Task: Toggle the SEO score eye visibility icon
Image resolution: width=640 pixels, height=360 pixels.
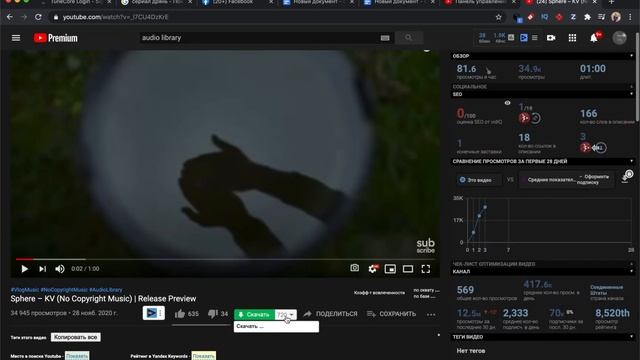Action: 507,103
